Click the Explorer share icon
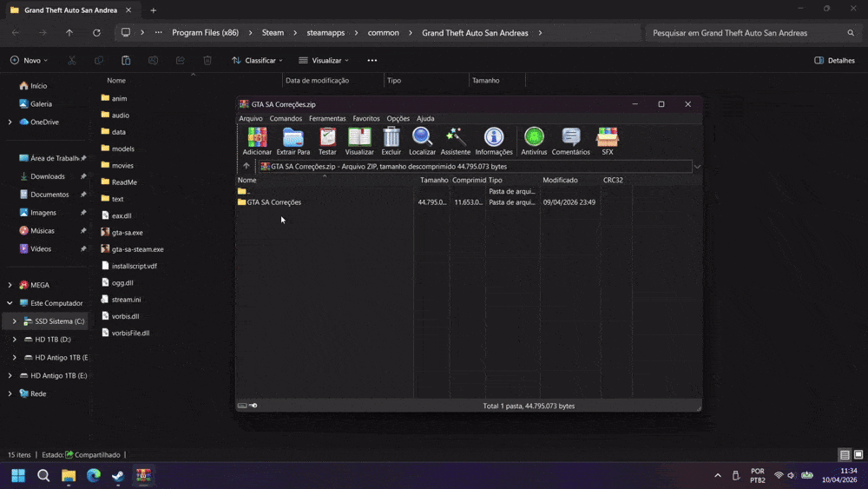This screenshot has width=868, height=489. click(x=181, y=60)
